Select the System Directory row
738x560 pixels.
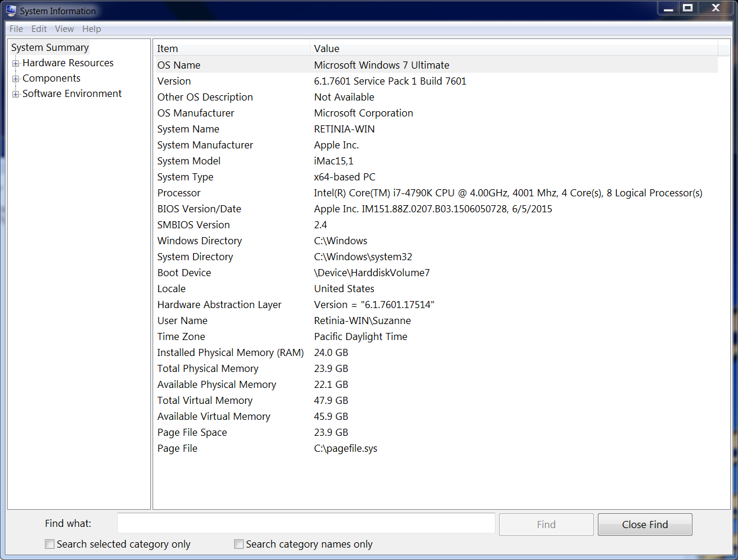pos(436,257)
